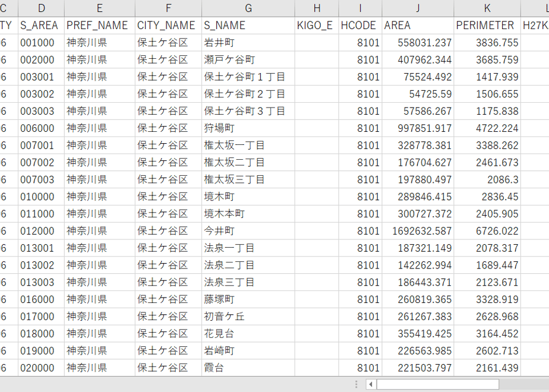
Task: Select column I header
Action: [360, 8]
